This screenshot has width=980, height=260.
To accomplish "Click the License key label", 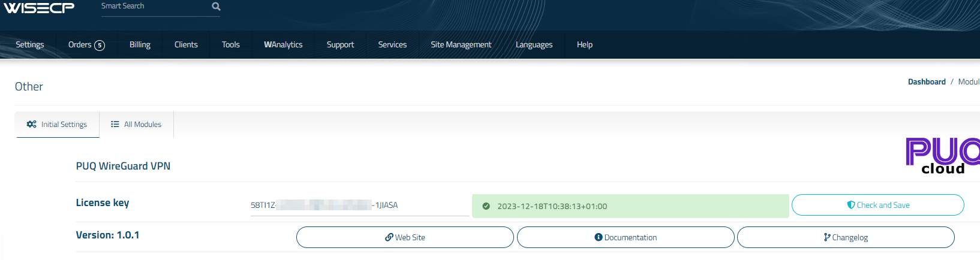I will (x=103, y=202).
